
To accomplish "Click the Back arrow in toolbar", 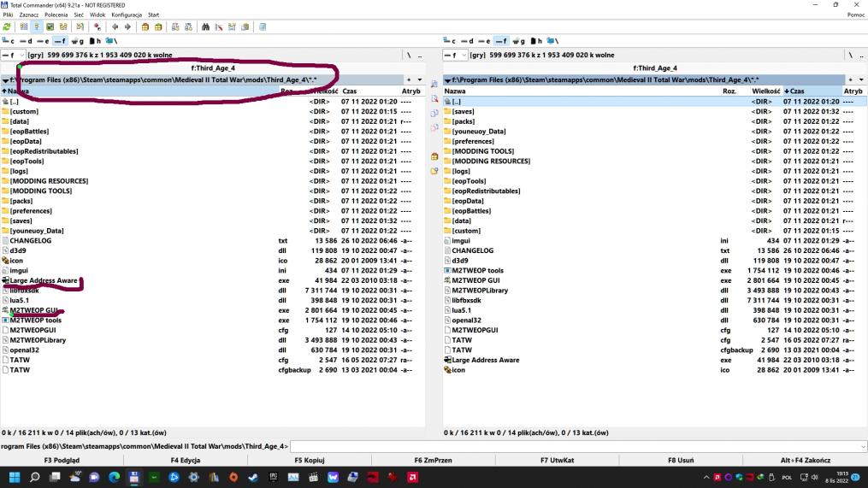I will point(115,26).
